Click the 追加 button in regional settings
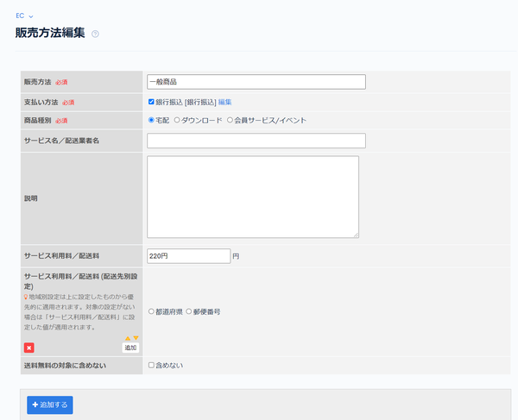 [130, 348]
